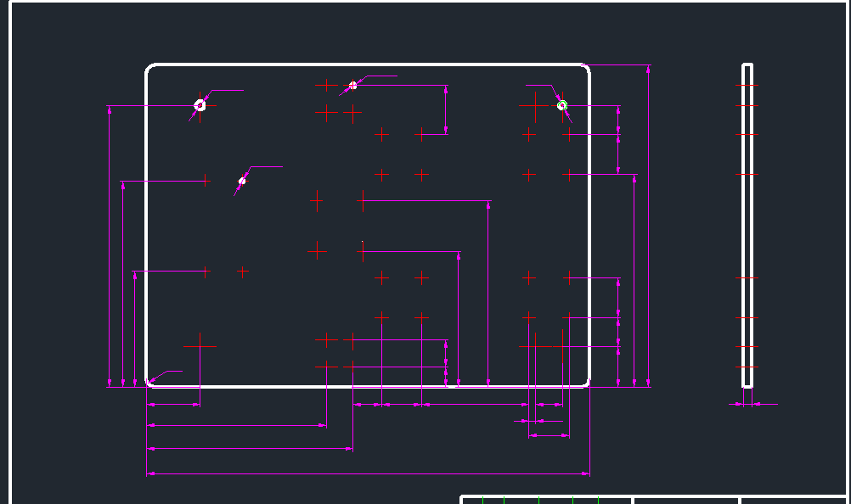Screen dimensions: 851x504
Task: Select the green highlighted circle hole
Action: (562, 106)
